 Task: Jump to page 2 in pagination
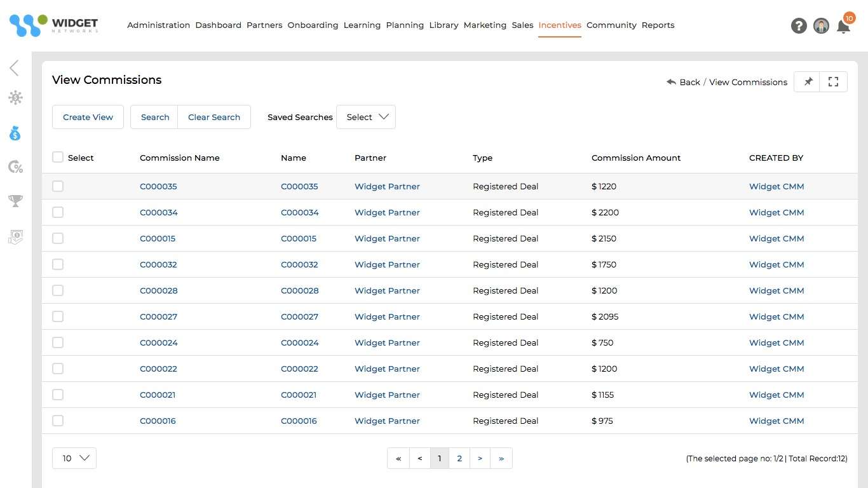[x=459, y=458]
